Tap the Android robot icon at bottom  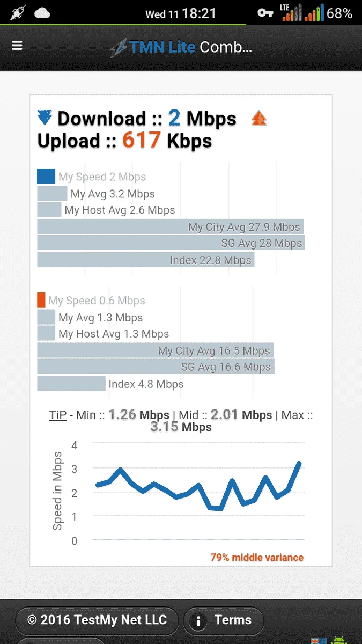click(x=339, y=640)
